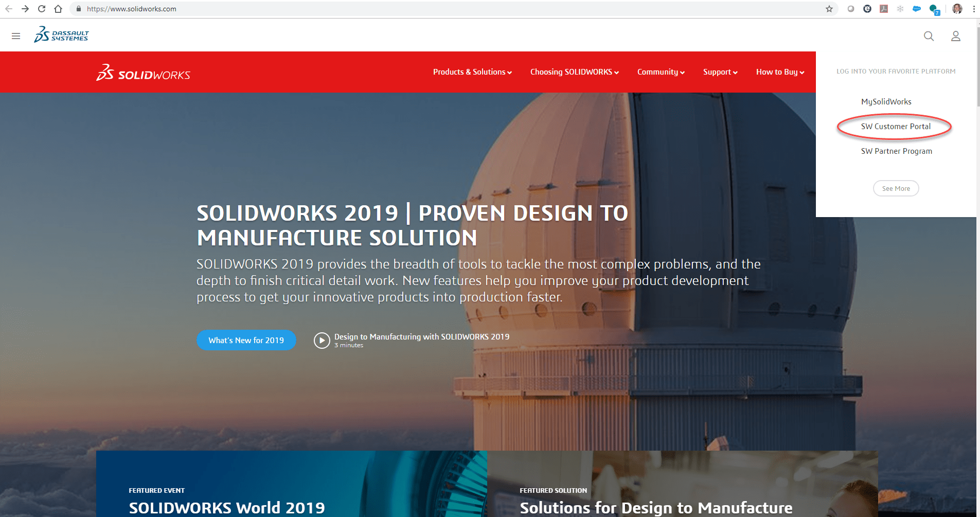The width and height of the screenshot is (980, 517).
Task: Expand the How to Buy menu
Action: click(x=780, y=72)
